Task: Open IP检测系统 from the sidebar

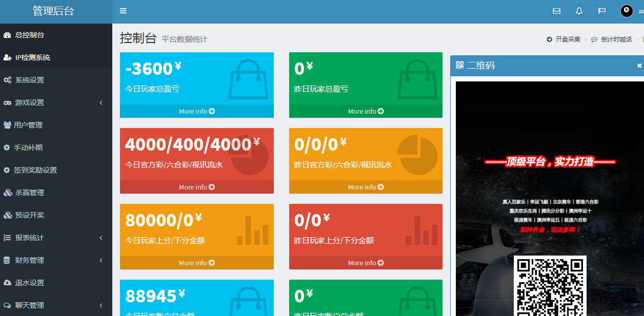Action: click(x=33, y=58)
